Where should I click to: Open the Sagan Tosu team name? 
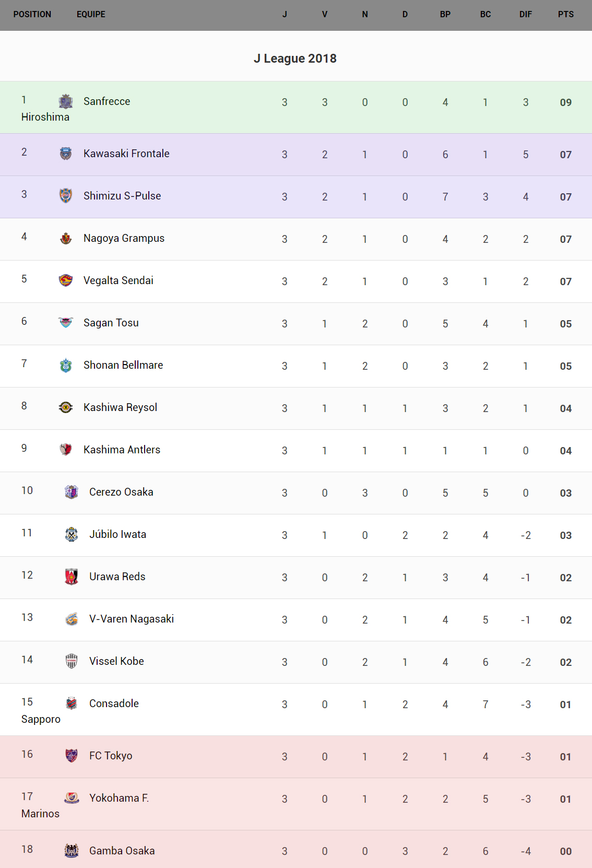click(x=111, y=323)
